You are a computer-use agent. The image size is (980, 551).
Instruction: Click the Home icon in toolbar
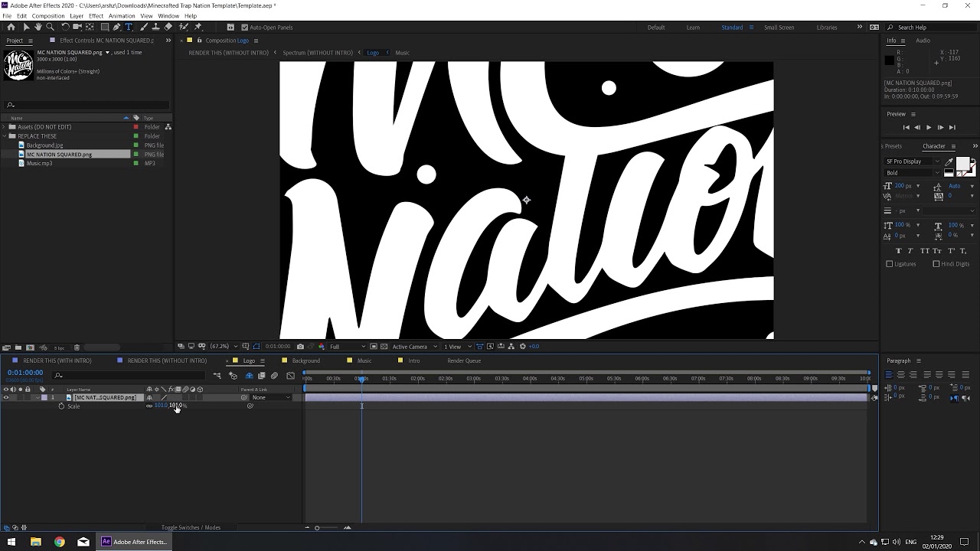tap(11, 27)
